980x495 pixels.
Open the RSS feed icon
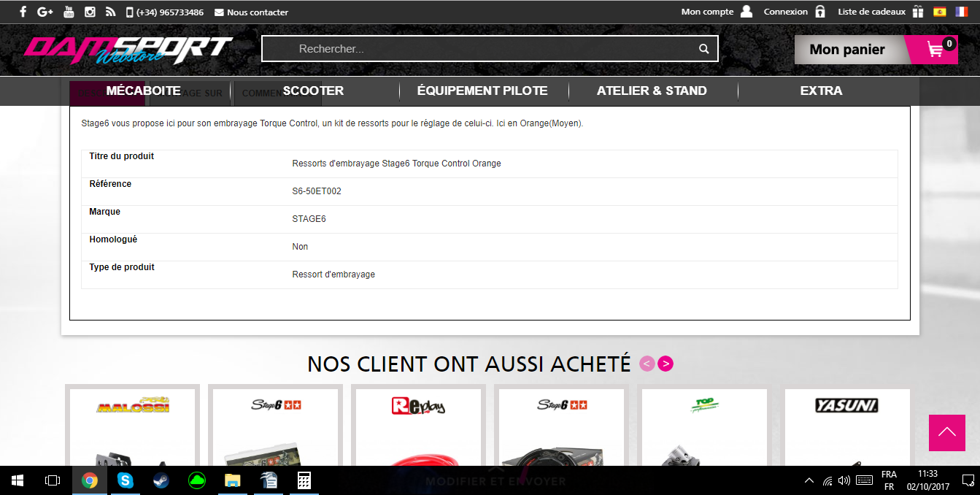[x=111, y=12]
